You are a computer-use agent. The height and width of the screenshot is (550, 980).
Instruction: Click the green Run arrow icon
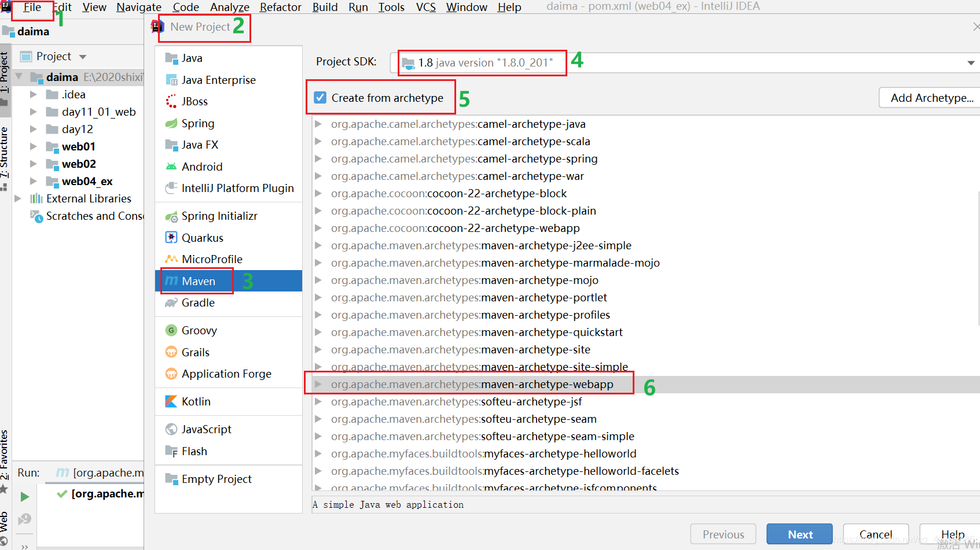25,497
